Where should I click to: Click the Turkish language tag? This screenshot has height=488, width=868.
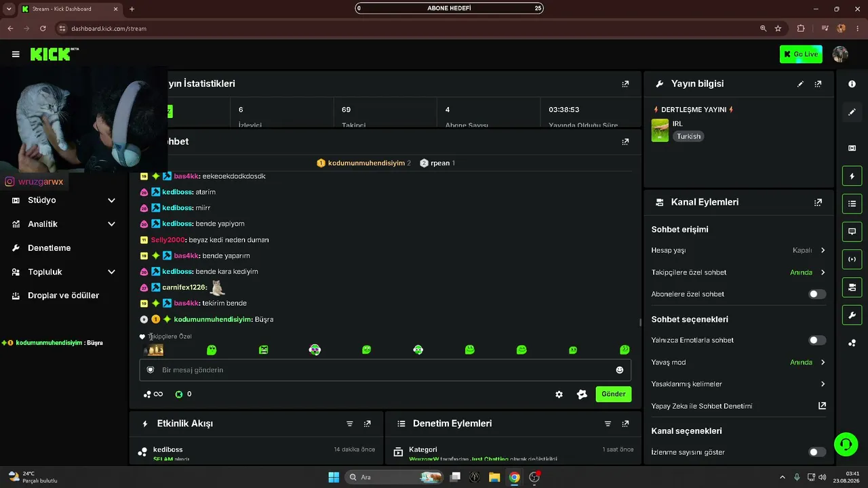click(x=688, y=136)
